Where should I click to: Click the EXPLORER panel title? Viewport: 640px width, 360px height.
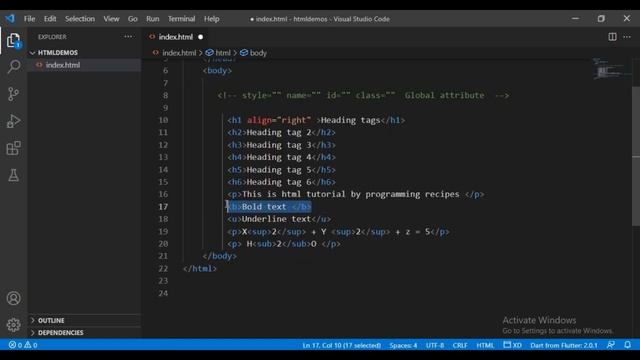pyautogui.click(x=52, y=37)
